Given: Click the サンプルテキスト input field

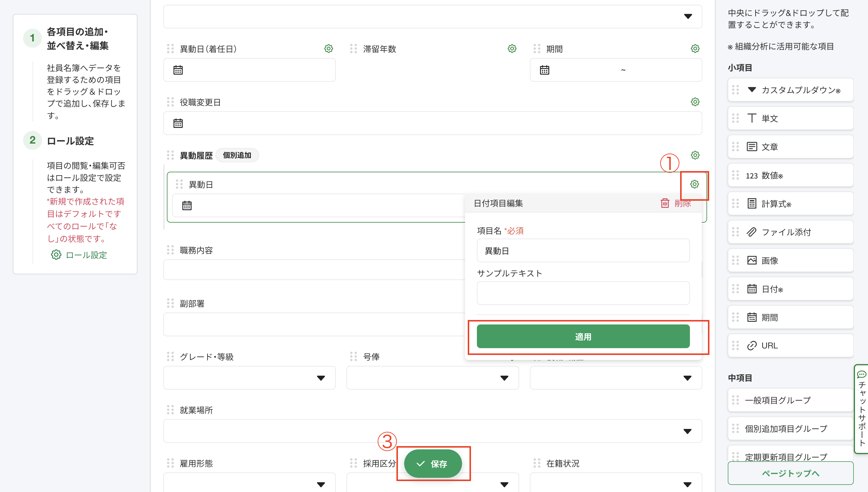Looking at the screenshot, I should [583, 293].
